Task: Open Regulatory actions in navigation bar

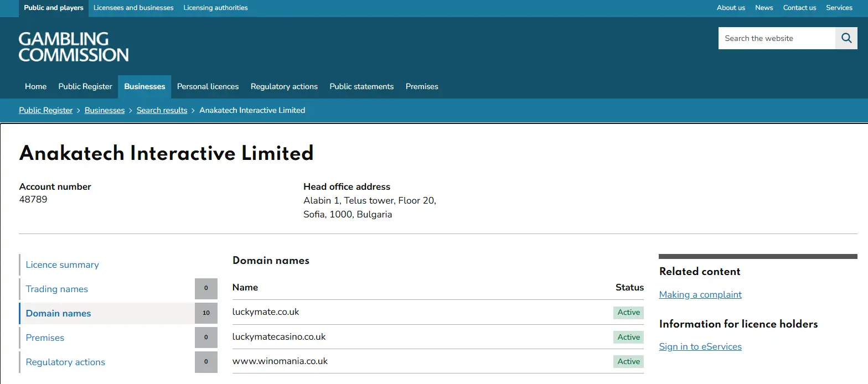Action: pyautogui.click(x=284, y=86)
